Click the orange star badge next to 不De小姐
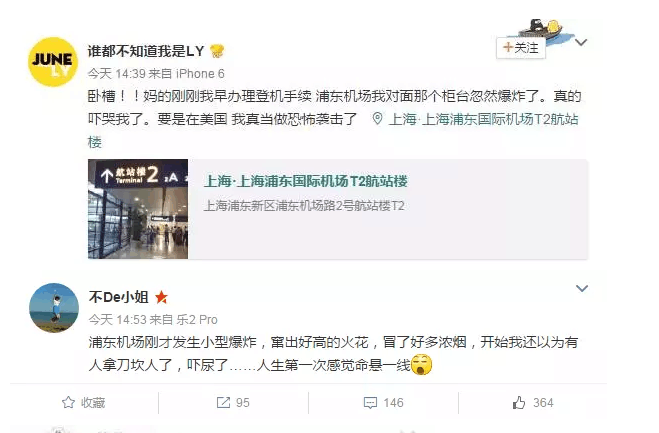Screen dimensions: 659x433 [161, 298]
